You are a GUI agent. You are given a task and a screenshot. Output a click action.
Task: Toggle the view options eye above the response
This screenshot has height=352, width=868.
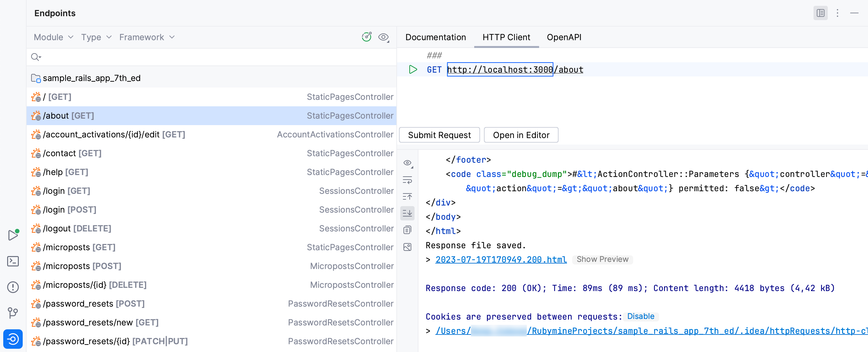[408, 163]
